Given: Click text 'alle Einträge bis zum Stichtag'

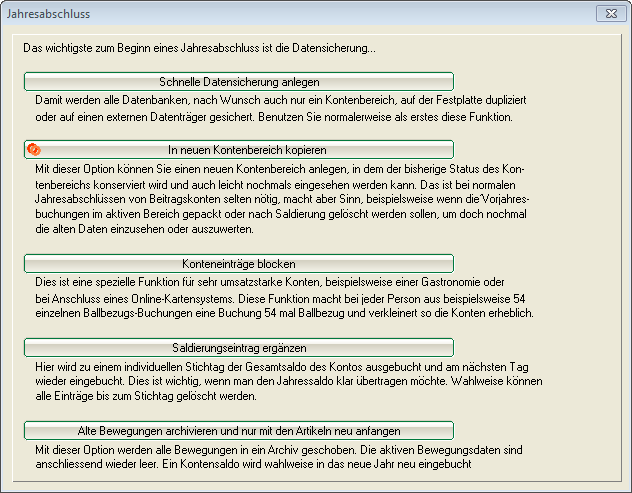Looking at the screenshot, I should click(102, 396).
